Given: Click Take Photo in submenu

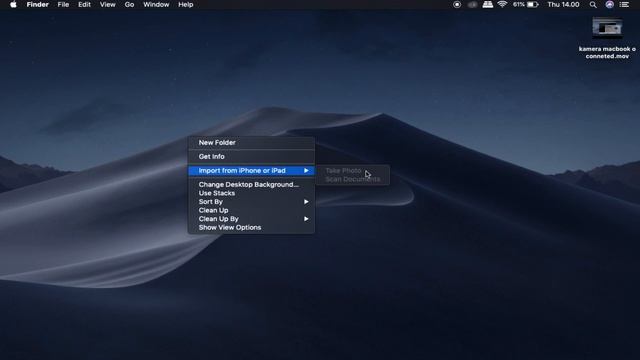Looking at the screenshot, I should tap(353, 171).
